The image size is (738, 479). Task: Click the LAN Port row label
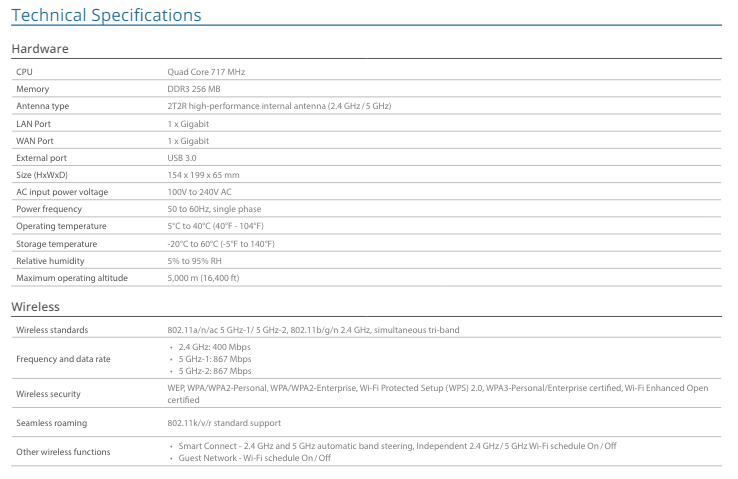(33, 123)
